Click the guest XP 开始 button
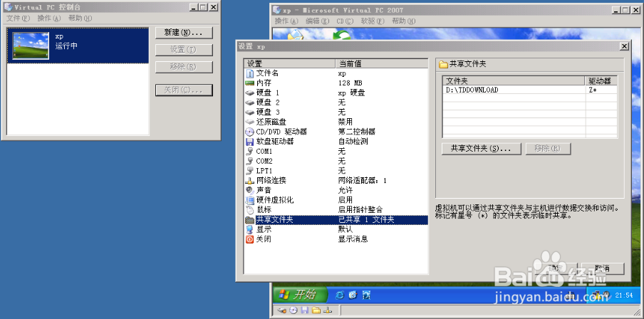Image resolution: width=644 pixels, height=319 pixels. [x=300, y=294]
